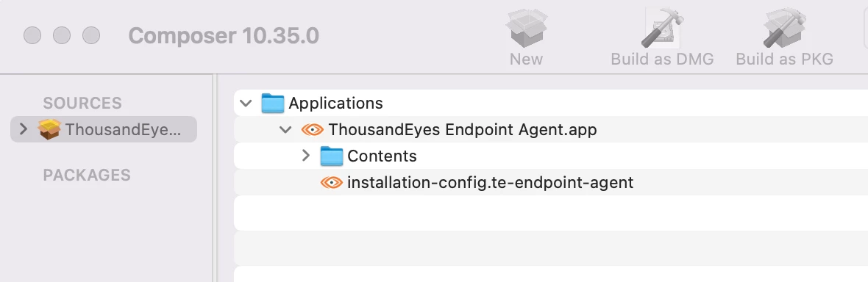Click the SOURCES section header

coord(82,104)
